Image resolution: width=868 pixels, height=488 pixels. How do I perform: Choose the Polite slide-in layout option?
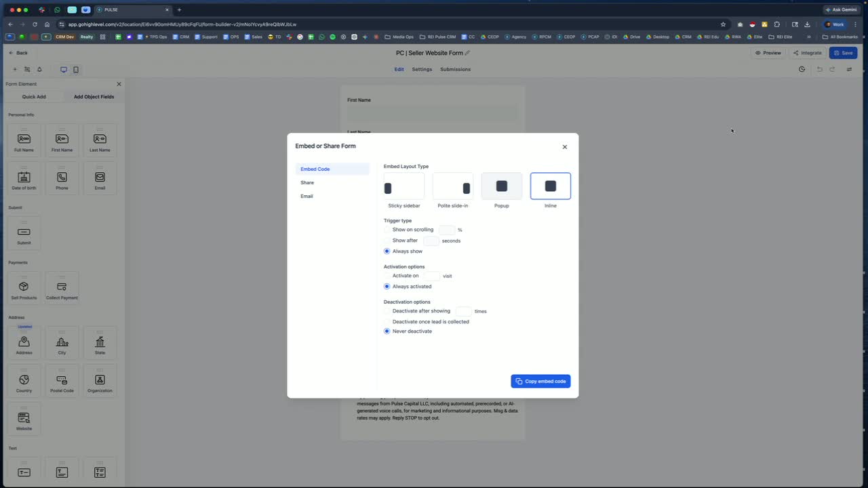click(453, 186)
